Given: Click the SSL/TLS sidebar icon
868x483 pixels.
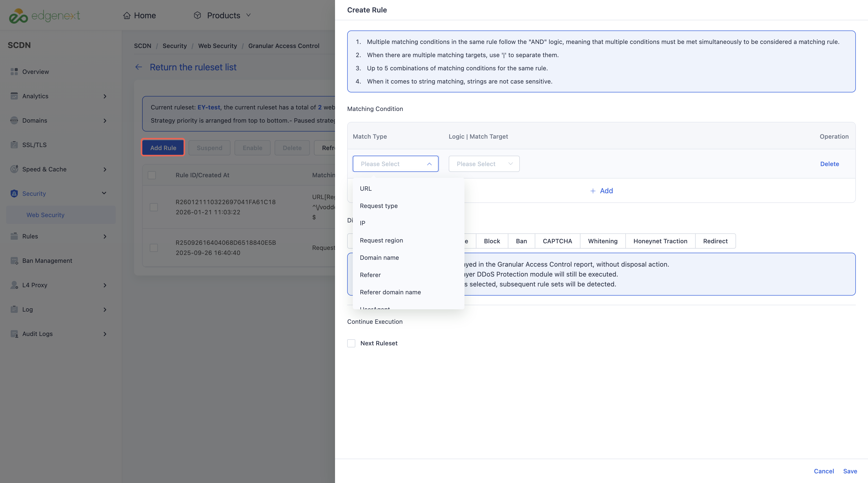Looking at the screenshot, I should (x=14, y=144).
